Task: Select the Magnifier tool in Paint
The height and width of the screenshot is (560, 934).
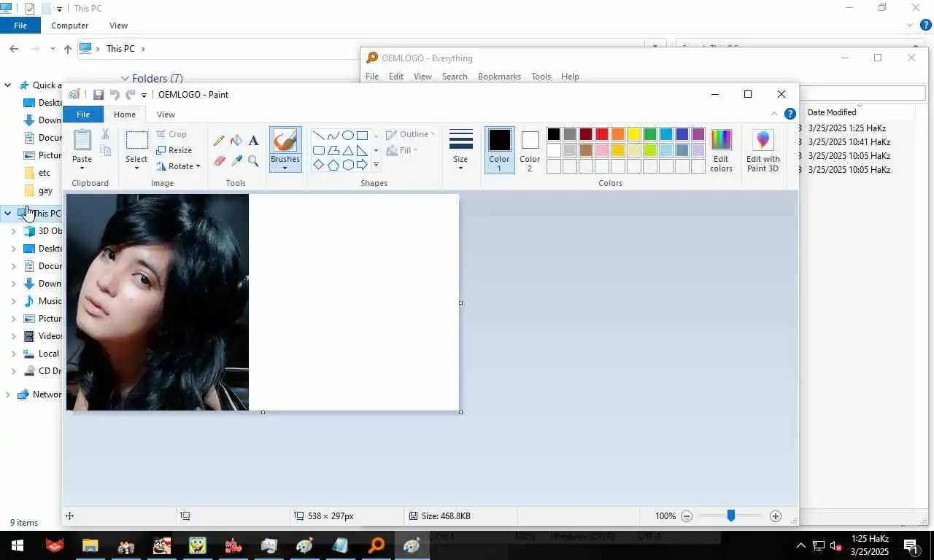Action: tap(253, 160)
